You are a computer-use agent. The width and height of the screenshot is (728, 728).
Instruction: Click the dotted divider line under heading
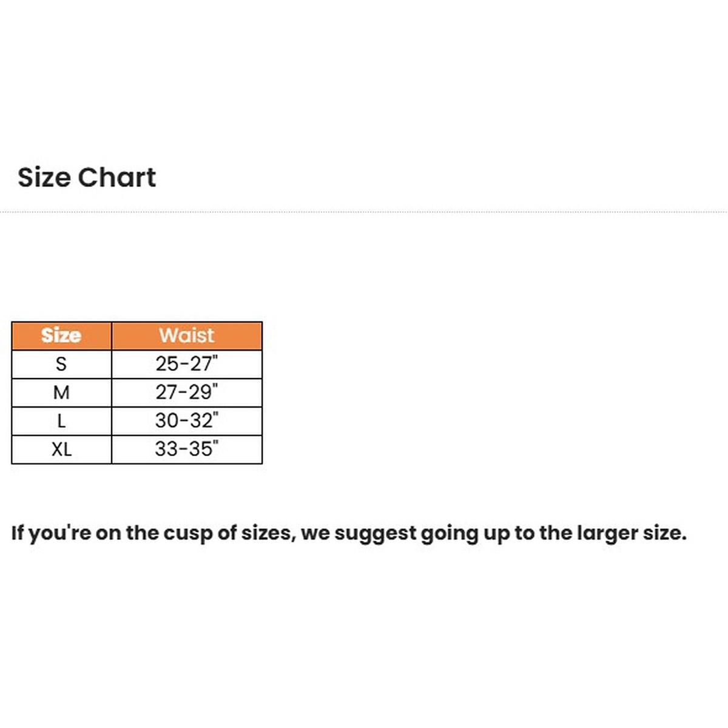click(x=364, y=212)
